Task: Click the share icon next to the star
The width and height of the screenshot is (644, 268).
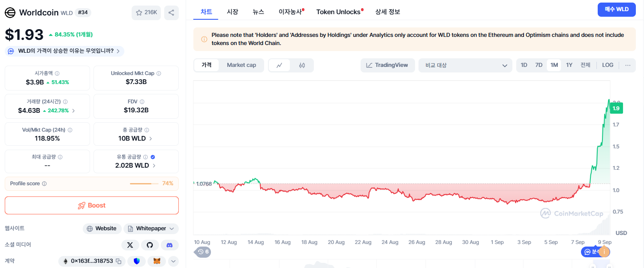Action: coord(172,12)
